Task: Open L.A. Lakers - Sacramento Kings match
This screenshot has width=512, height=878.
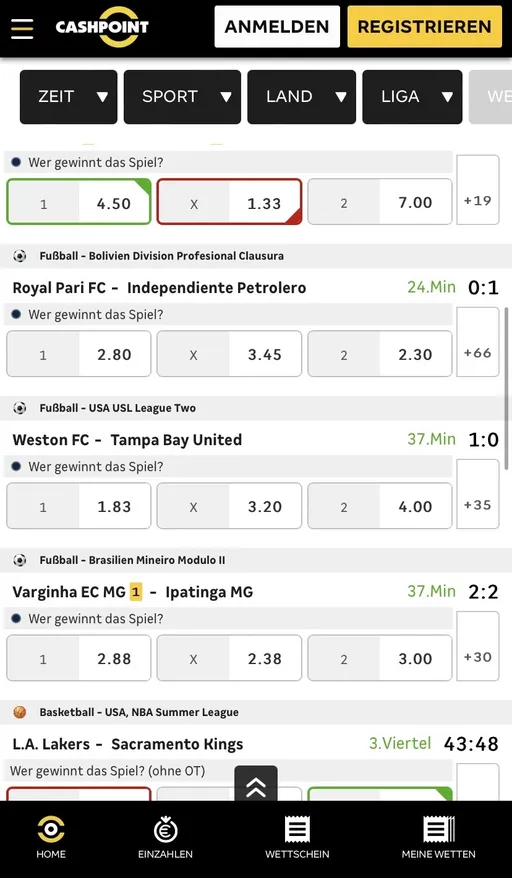Action: click(128, 744)
